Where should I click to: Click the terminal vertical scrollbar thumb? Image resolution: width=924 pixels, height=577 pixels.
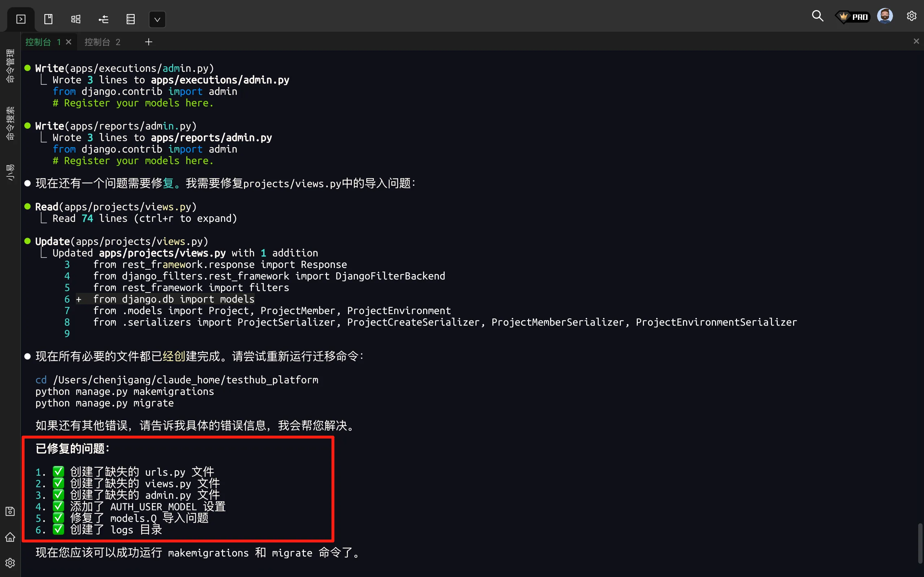point(920,543)
